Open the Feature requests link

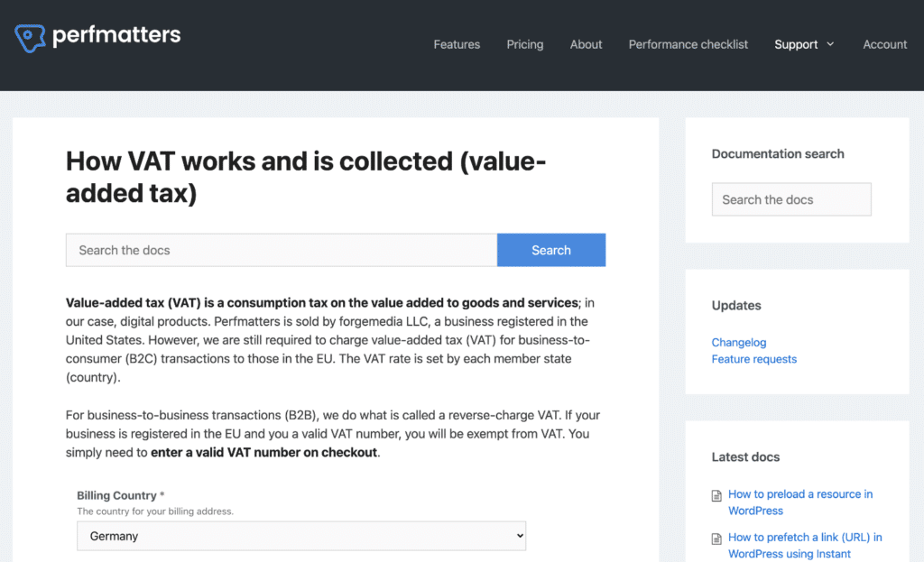(x=753, y=359)
